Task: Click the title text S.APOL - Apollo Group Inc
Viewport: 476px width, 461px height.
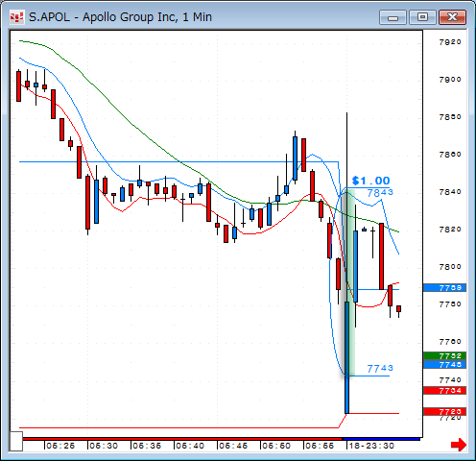Action: [104, 17]
